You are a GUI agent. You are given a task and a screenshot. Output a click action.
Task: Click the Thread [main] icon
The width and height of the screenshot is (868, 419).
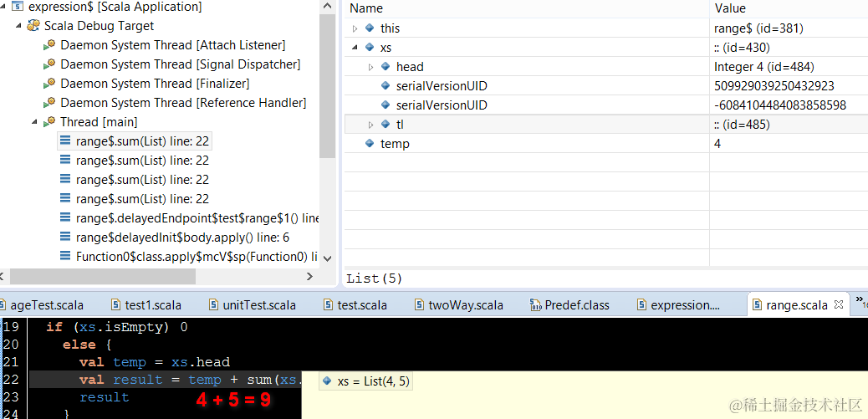point(50,121)
